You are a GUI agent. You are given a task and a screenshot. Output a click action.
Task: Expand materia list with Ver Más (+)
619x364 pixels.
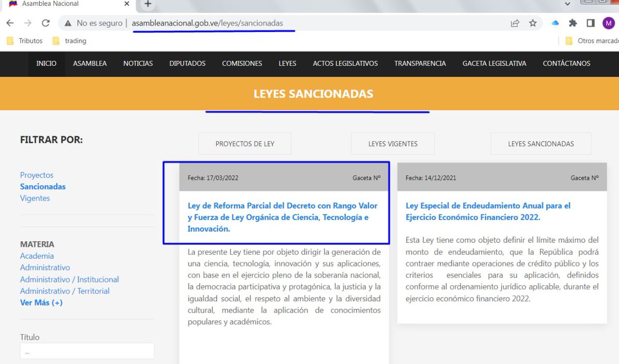pyautogui.click(x=41, y=302)
